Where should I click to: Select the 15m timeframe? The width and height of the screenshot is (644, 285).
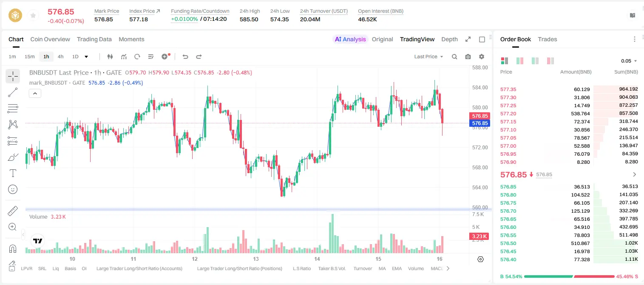click(x=29, y=57)
